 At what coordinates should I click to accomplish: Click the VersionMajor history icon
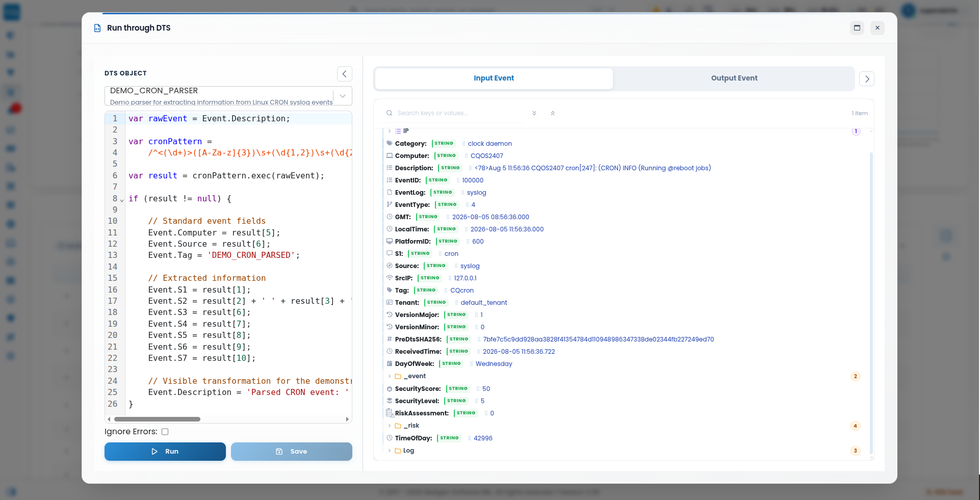pos(390,314)
